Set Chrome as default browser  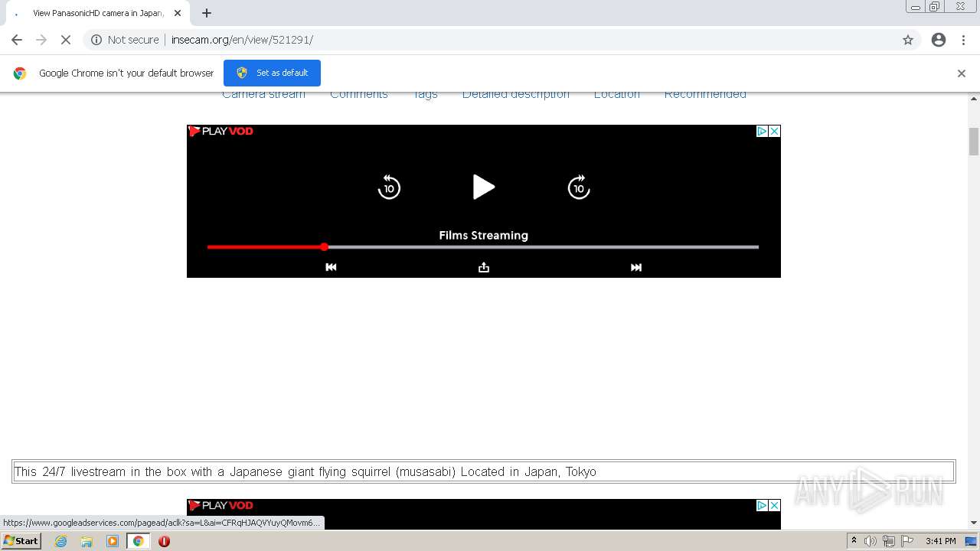click(x=272, y=73)
